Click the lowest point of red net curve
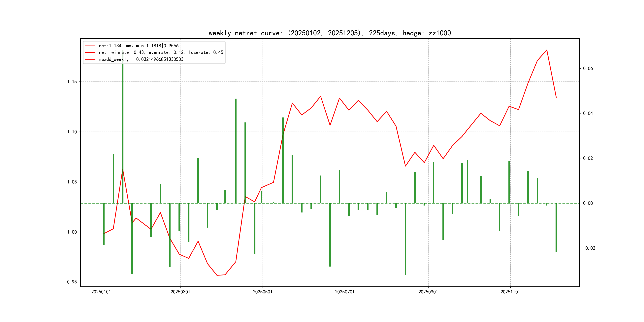Screen dimensions: 644x322 (217, 275)
